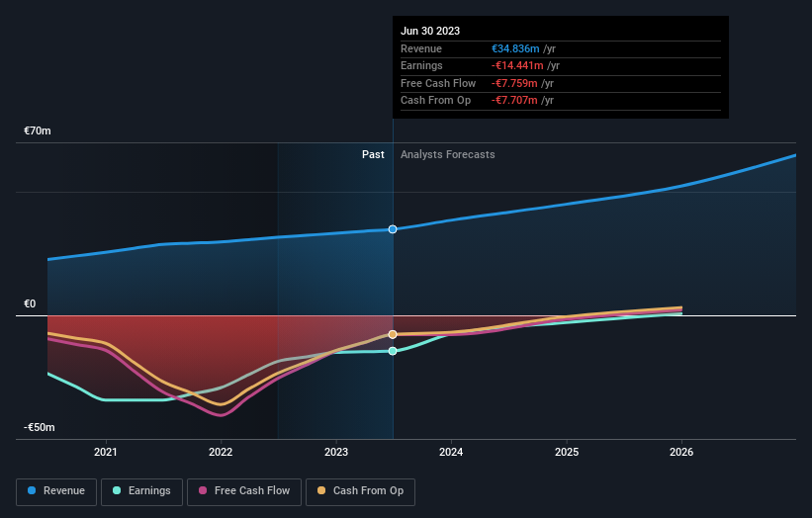812x518 pixels.
Task: Click the €70m y-axis label
Action: pos(38,130)
